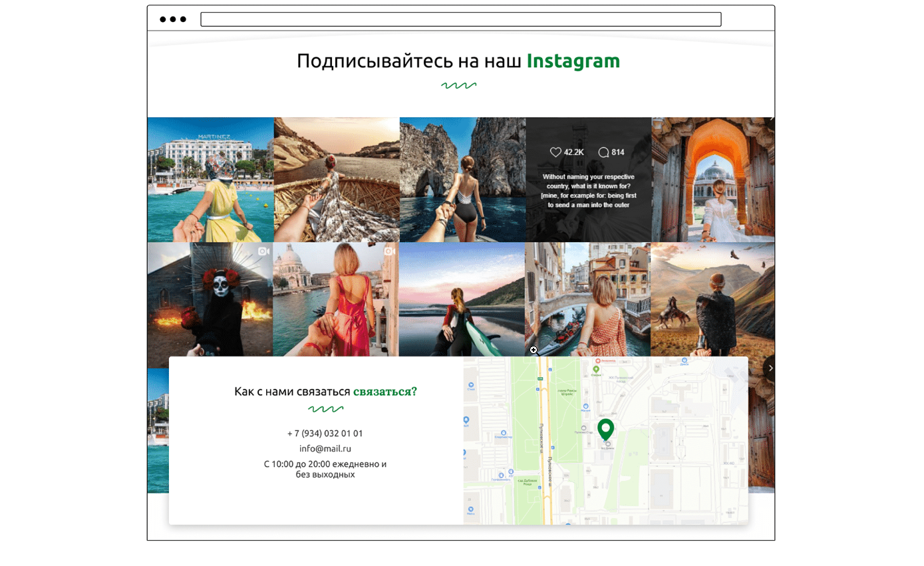
Task: Click the red medical cross map marker
Action: pos(597,360)
